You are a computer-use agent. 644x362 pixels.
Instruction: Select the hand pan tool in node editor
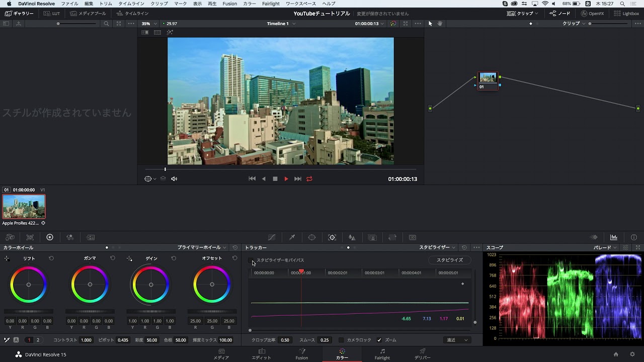click(x=440, y=24)
